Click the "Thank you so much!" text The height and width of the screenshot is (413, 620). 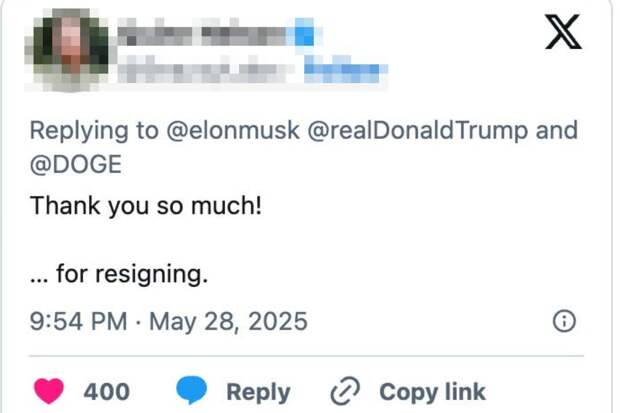pos(146,206)
